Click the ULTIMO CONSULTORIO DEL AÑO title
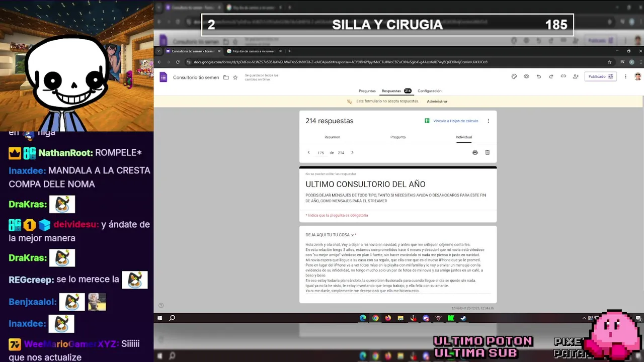 [365, 185]
